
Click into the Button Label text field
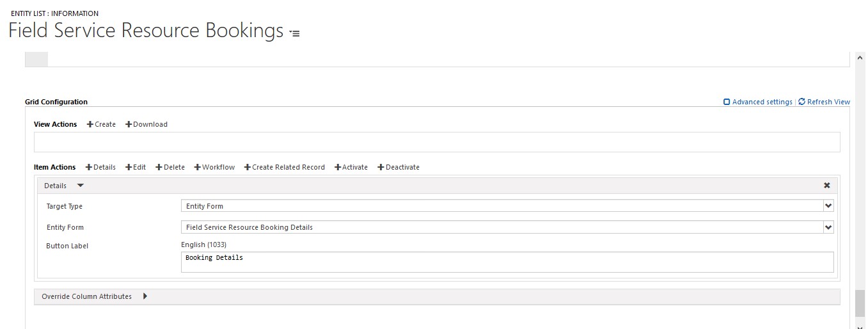click(507, 262)
